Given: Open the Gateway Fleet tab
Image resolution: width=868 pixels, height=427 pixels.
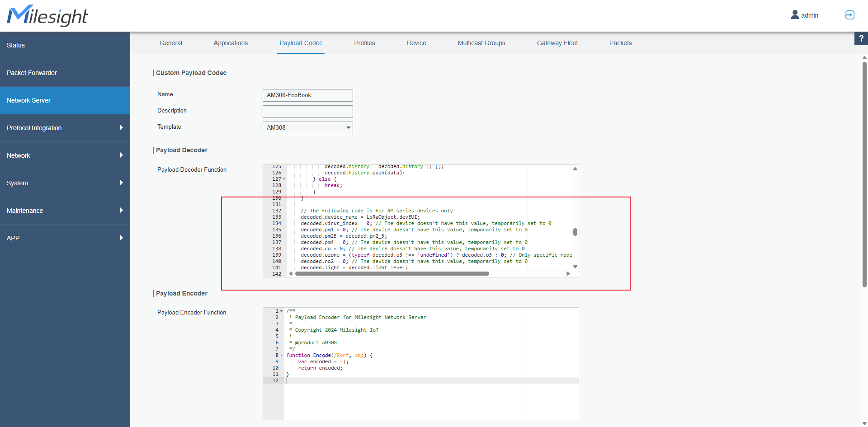Looking at the screenshot, I should tap(557, 43).
